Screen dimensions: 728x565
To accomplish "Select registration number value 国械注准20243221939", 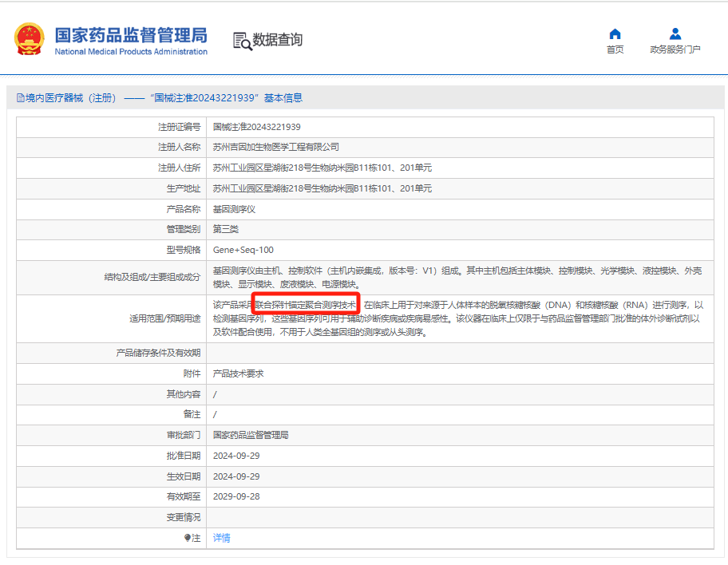I will [257, 127].
